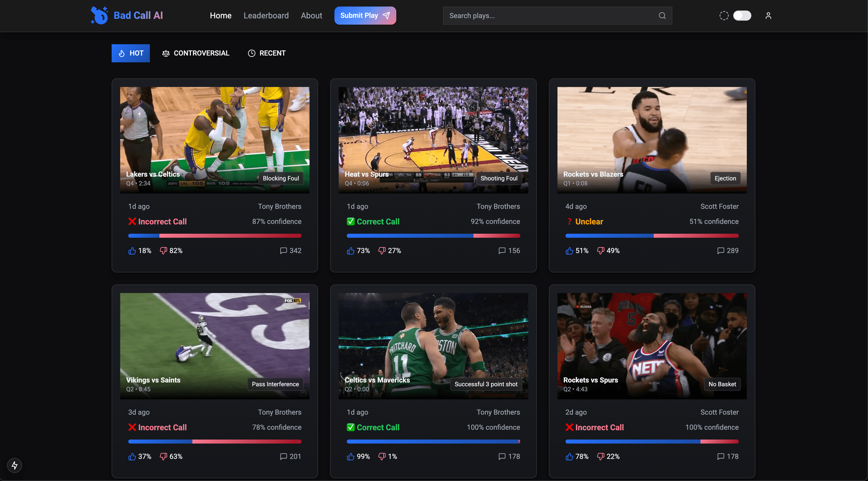
Task: Click the Shooting Foul tag
Action: 499,178
